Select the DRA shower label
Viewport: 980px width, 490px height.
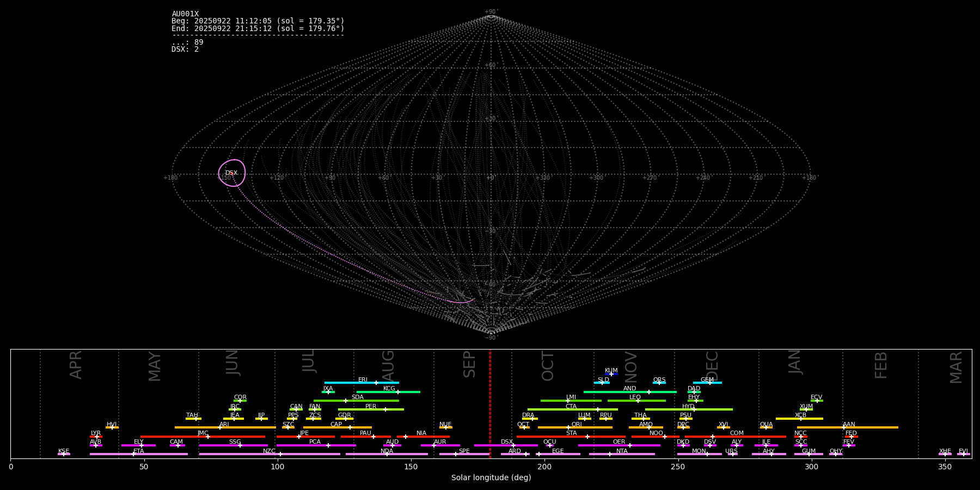click(528, 415)
